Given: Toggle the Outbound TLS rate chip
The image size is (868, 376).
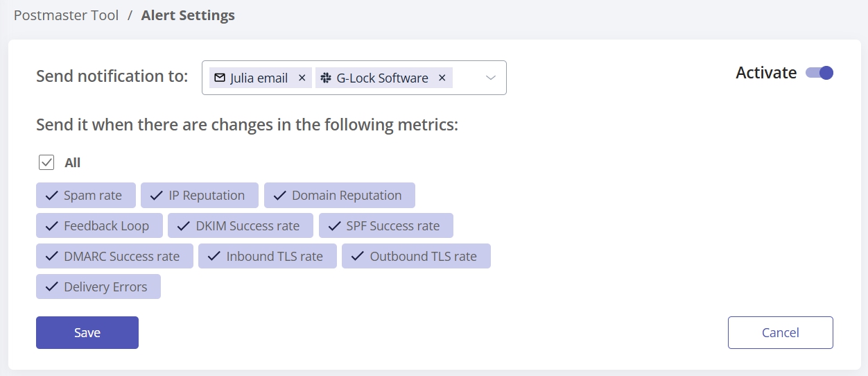Looking at the screenshot, I should 416,257.
